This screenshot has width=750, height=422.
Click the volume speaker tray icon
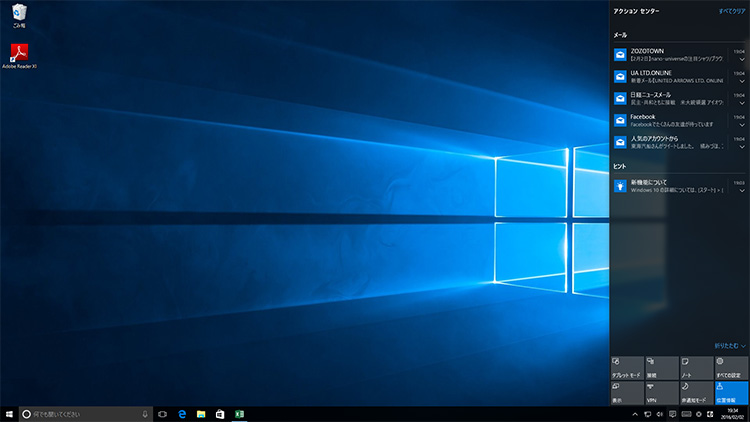[660, 413]
